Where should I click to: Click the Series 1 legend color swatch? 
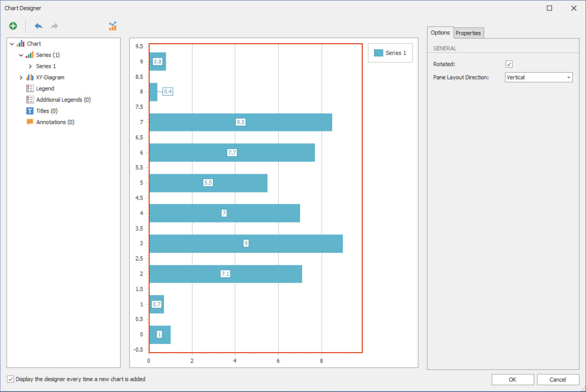point(378,53)
